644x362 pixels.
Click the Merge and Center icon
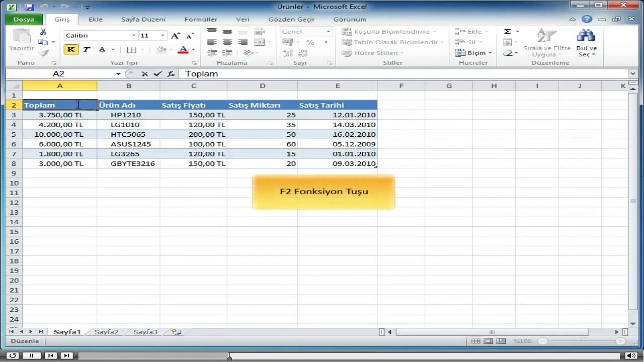tap(260, 42)
